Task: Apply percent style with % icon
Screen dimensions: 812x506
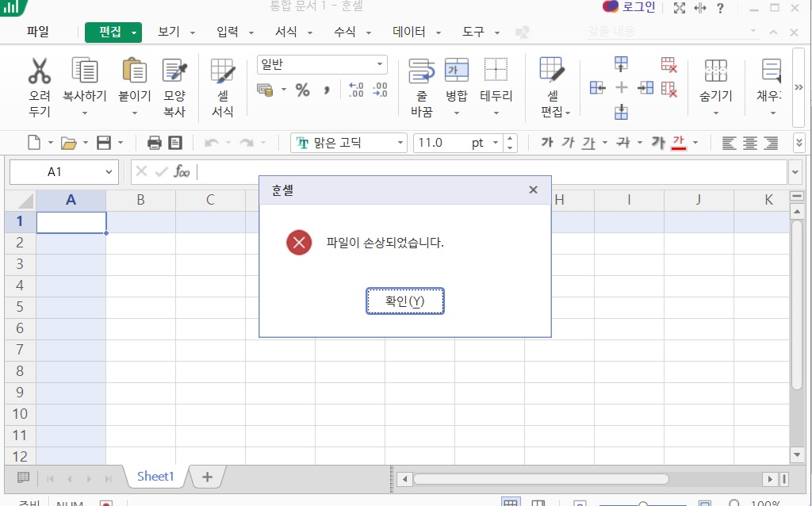Action: (302, 90)
